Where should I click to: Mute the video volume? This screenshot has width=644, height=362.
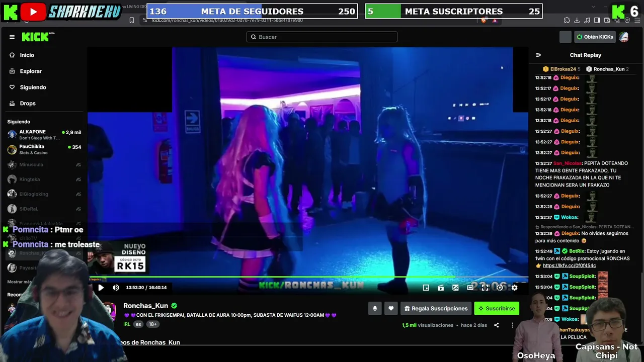click(116, 288)
